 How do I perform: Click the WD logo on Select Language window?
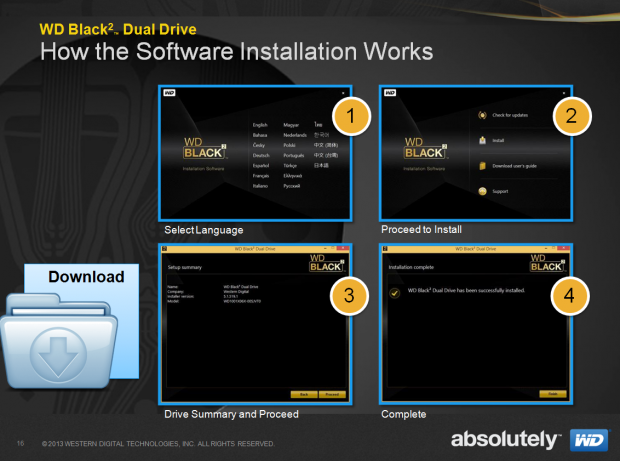pyautogui.click(x=168, y=93)
